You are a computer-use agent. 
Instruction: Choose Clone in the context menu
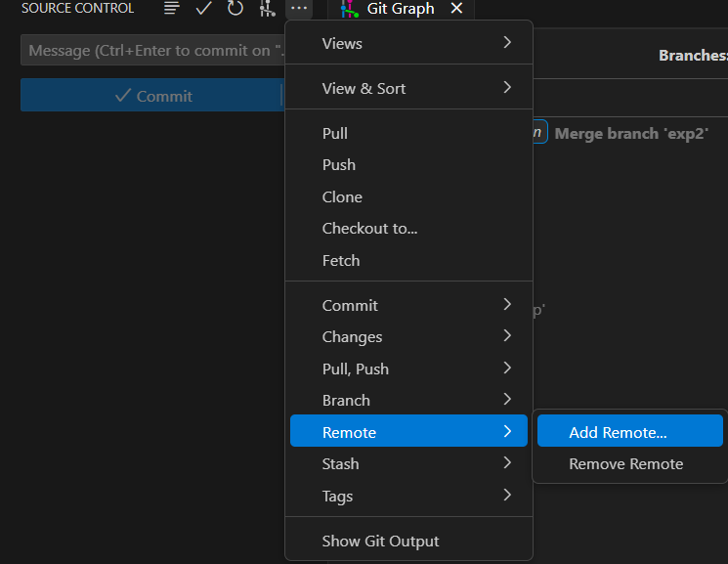click(342, 196)
